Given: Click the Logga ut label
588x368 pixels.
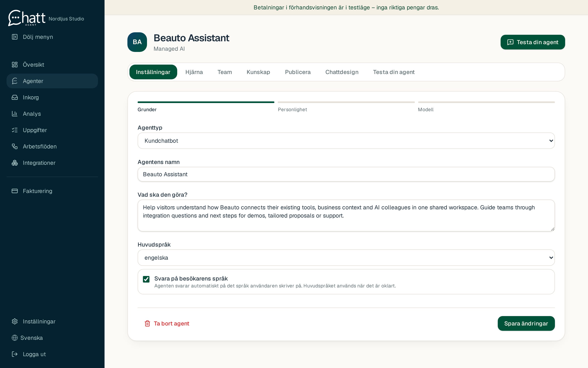Looking at the screenshot, I should [34, 354].
